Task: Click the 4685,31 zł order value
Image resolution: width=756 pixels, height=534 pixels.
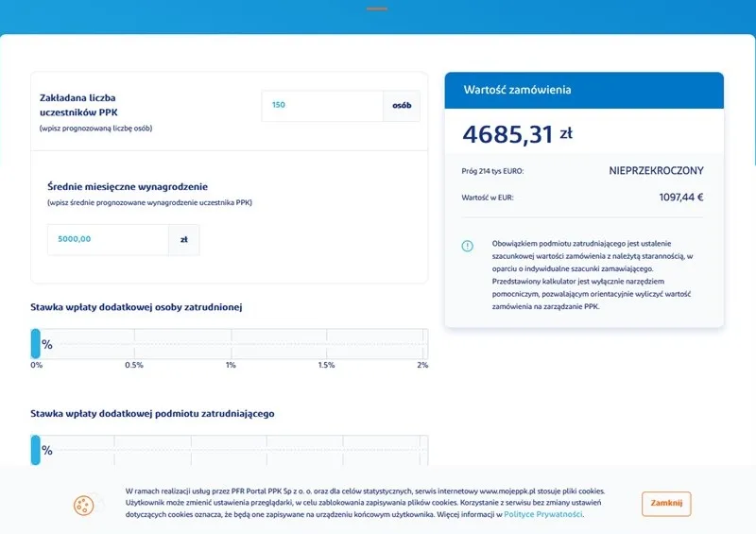Action: pyautogui.click(x=517, y=134)
